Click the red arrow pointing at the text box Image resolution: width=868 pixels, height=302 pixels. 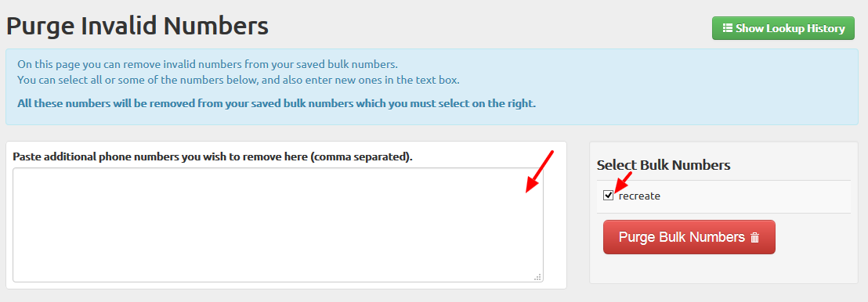[x=539, y=171]
